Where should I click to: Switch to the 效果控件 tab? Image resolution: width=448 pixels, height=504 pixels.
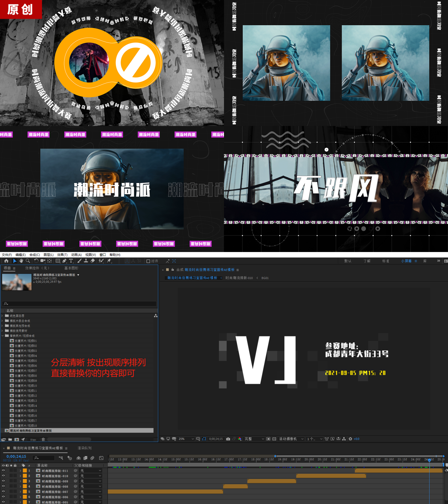[x=37, y=268]
